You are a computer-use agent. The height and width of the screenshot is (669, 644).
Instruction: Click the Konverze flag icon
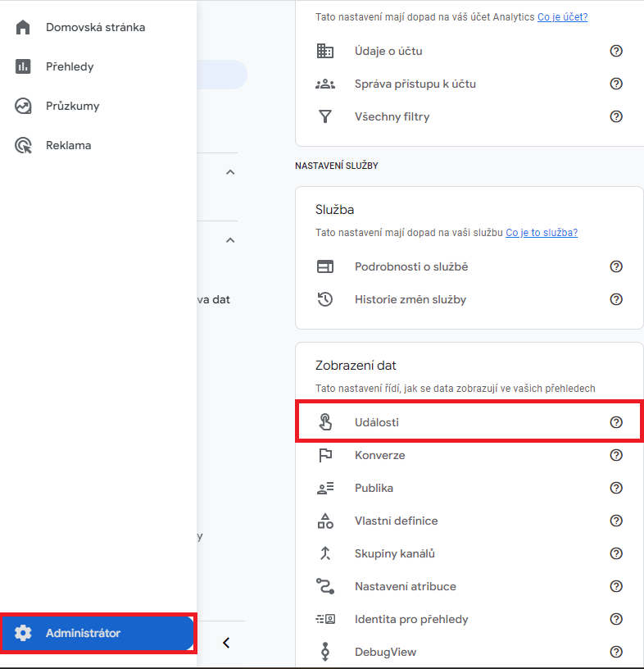coord(325,455)
